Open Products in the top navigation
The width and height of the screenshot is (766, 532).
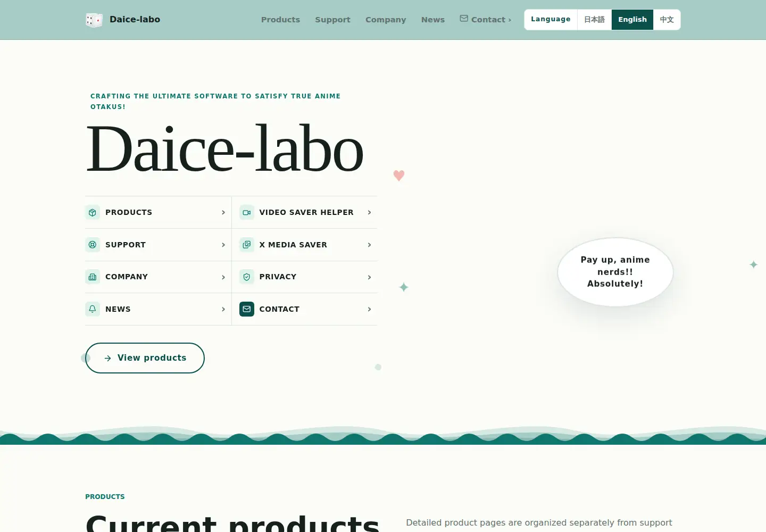click(x=280, y=20)
